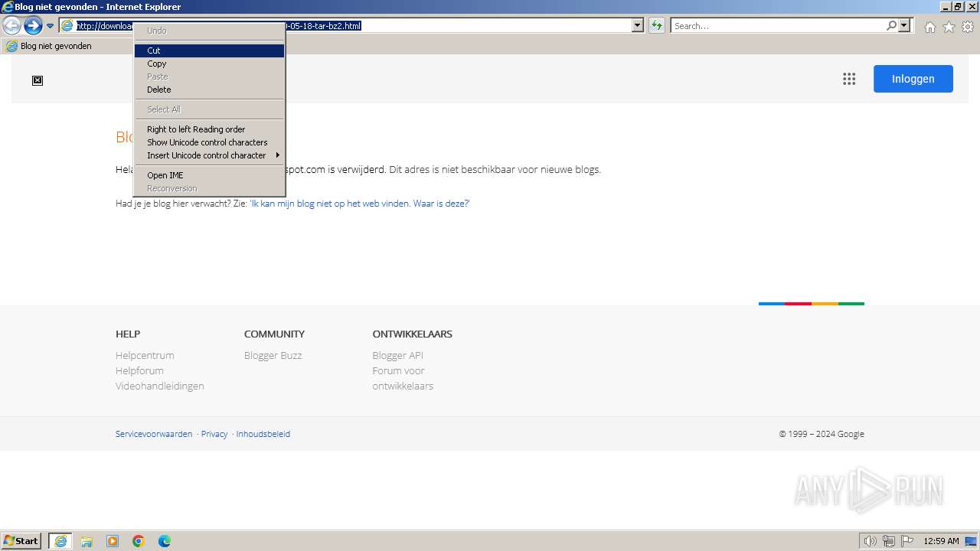
Task: Click the IE Forward navigation button
Action: coord(33,26)
